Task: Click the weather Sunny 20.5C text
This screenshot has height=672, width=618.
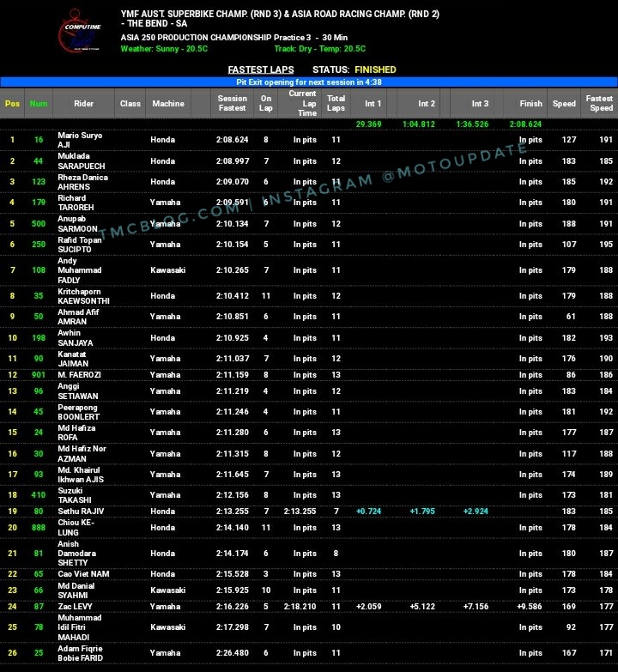Action: click(x=164, y=49)
